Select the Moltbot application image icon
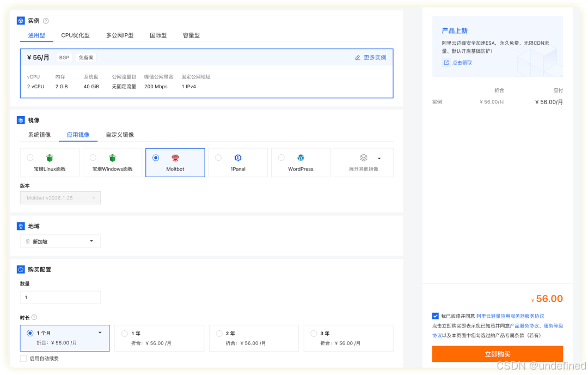The image size is (588, 375). point(175,158)
